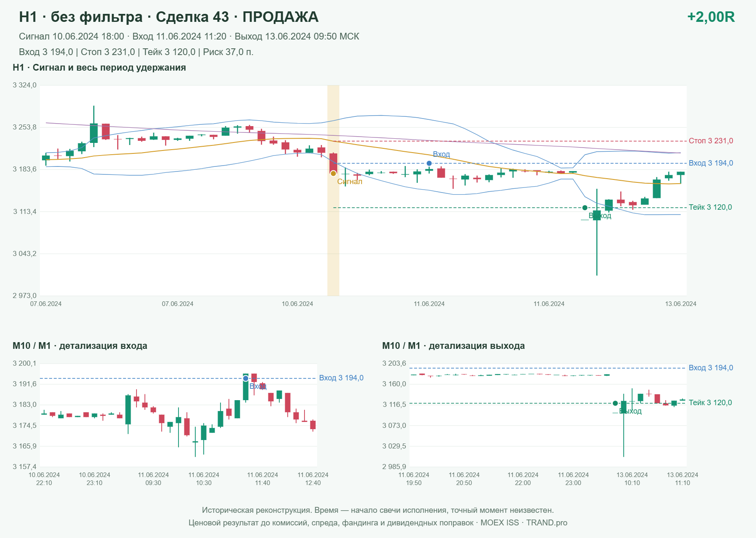Click the Тейк 3 120,0 label on the H1 chart

(710, 207)
